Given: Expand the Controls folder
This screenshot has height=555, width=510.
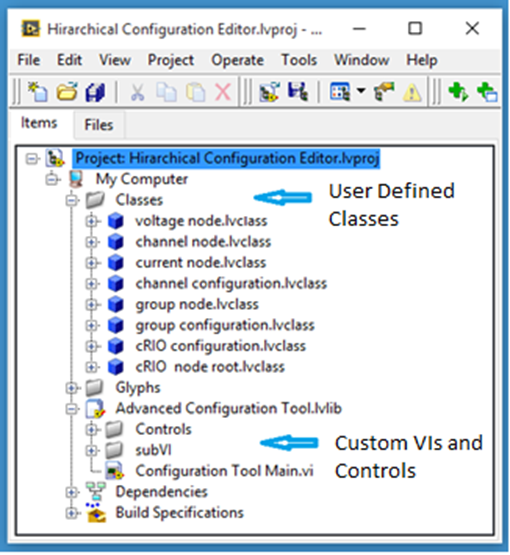Looking at the screenshot, I should coord(92,430).
